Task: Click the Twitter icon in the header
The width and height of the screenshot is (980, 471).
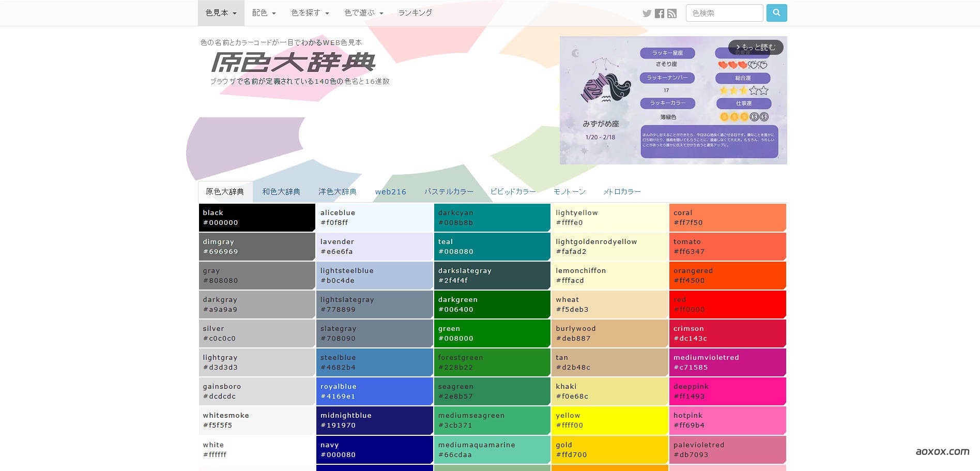Action: coord(647,13)
